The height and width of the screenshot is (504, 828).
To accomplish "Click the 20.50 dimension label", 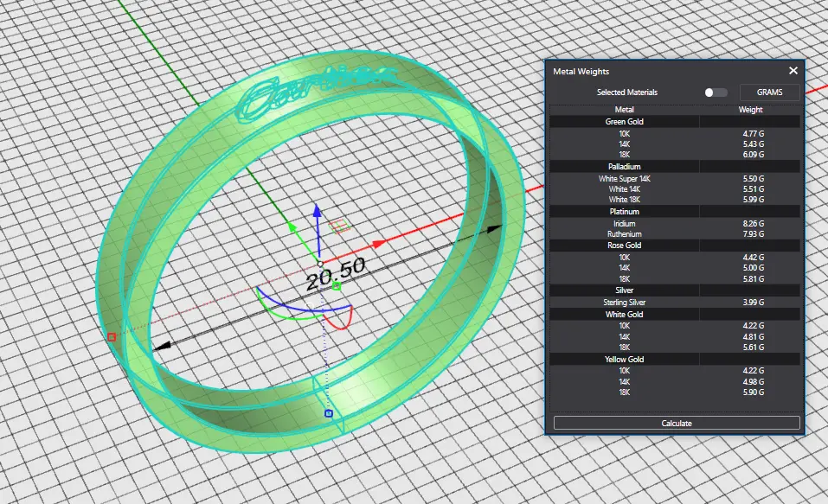I will click(x=336, y=273).
